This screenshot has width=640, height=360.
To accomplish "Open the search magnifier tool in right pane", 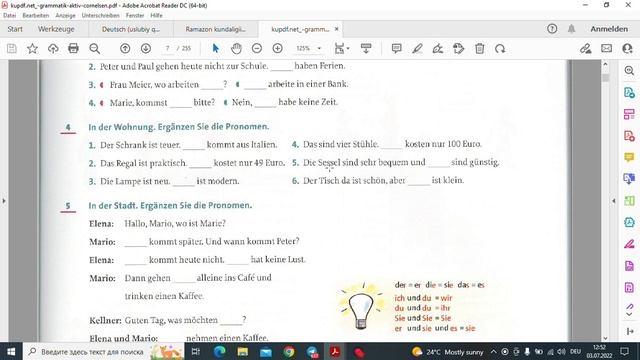I will (629, 71).
